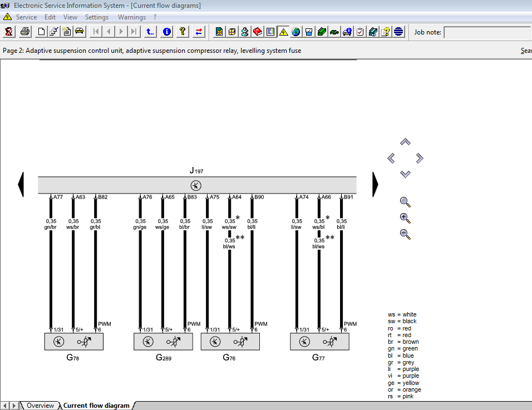Go to next diagram page with black right arrow
Viewport: 532px width, 410px height.
(x=375, y=185)
